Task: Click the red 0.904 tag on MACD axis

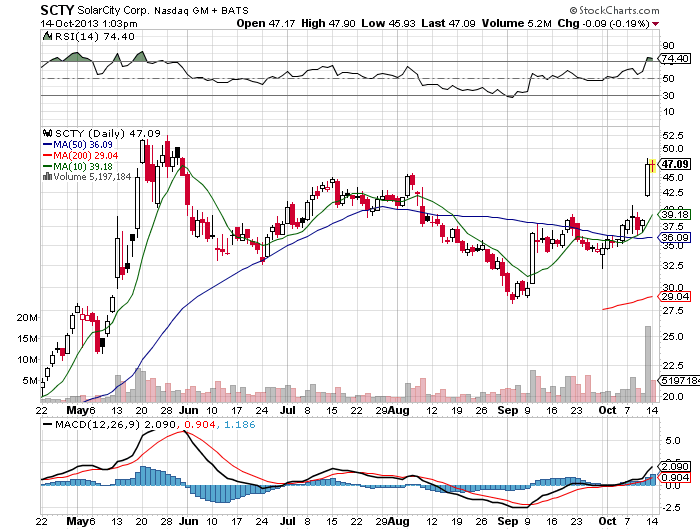Action: click(675, 477)
